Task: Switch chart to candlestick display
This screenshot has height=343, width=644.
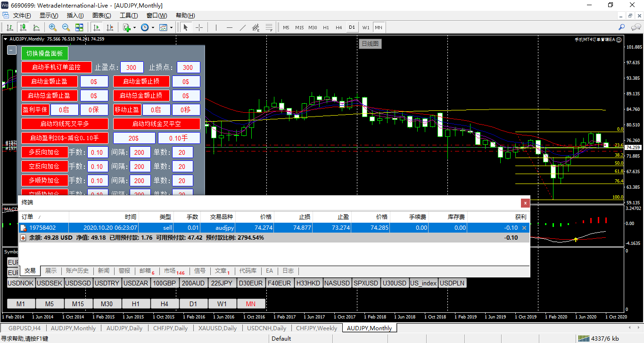Action: pyautogui.click(x=23, y=27)
